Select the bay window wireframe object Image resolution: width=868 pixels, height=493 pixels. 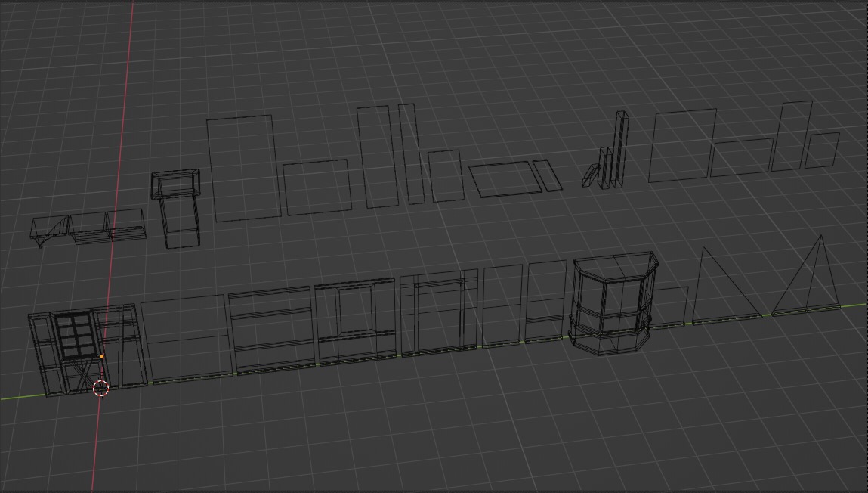614,302
